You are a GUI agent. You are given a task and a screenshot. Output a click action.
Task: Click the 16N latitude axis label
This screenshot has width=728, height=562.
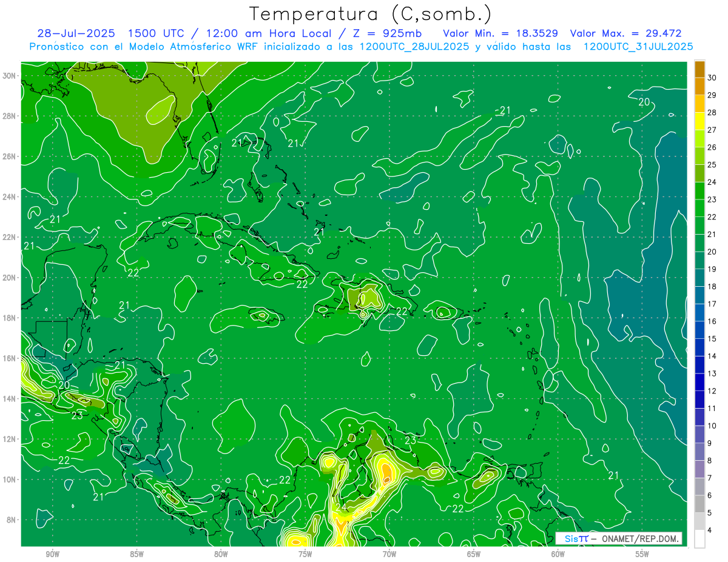10,358
